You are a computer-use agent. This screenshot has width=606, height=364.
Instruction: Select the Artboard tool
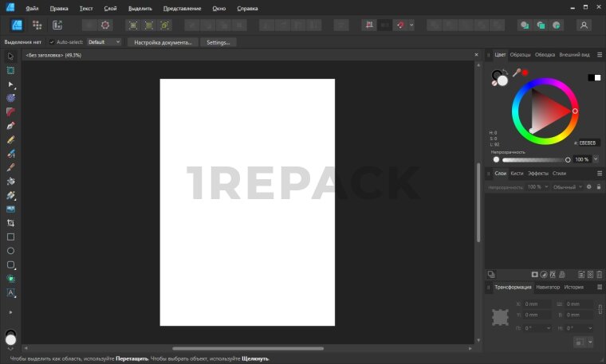pos(11,70)
